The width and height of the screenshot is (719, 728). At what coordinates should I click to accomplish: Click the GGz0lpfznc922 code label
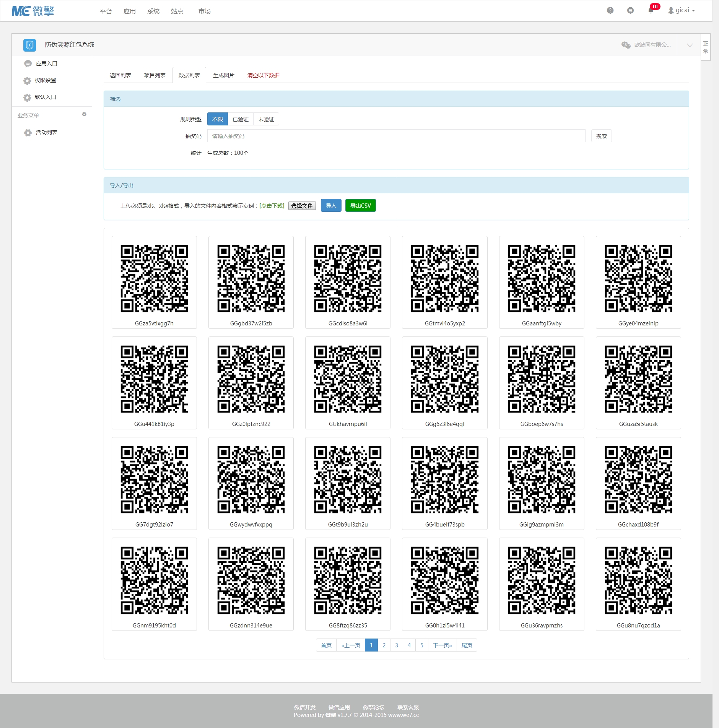coord(251,424)
